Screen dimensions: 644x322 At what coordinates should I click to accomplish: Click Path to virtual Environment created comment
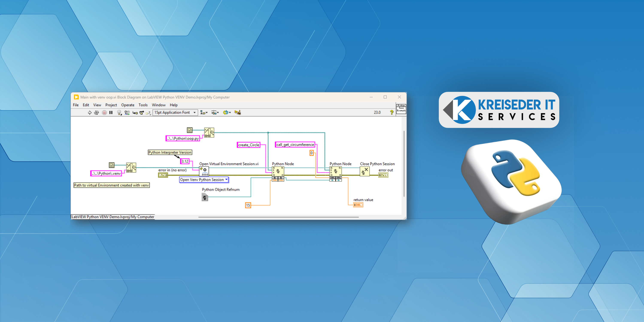pyautogui.click(x=111, y=185)
